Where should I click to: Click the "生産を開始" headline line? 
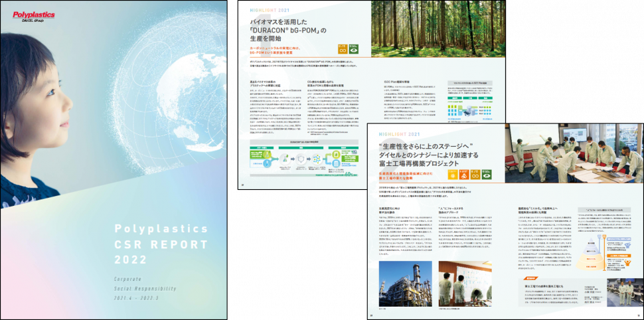(266, 39)
